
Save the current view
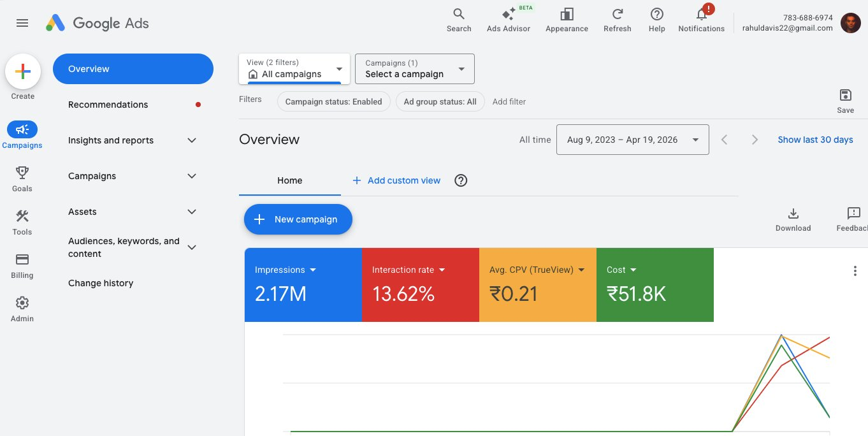click(x=845, y=99)
